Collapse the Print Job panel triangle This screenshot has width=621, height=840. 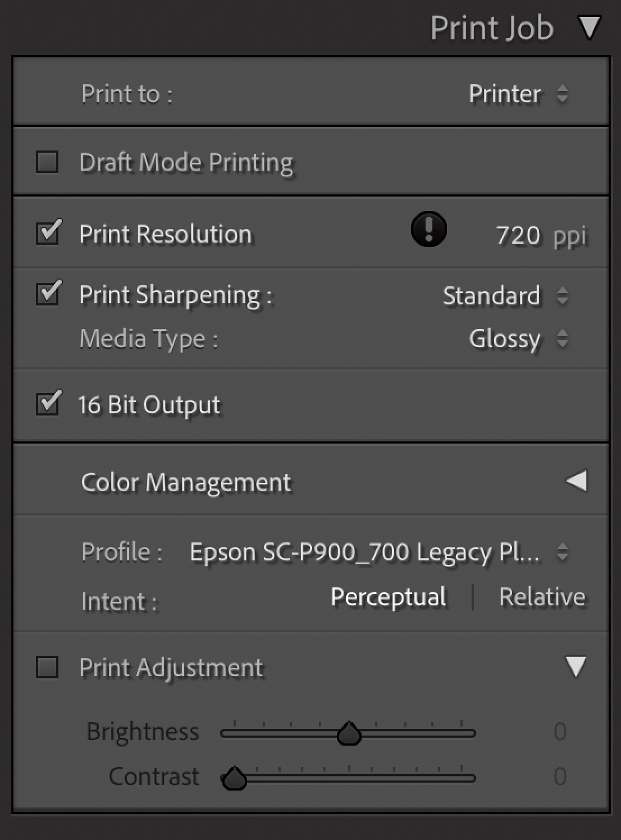point(589,28)
